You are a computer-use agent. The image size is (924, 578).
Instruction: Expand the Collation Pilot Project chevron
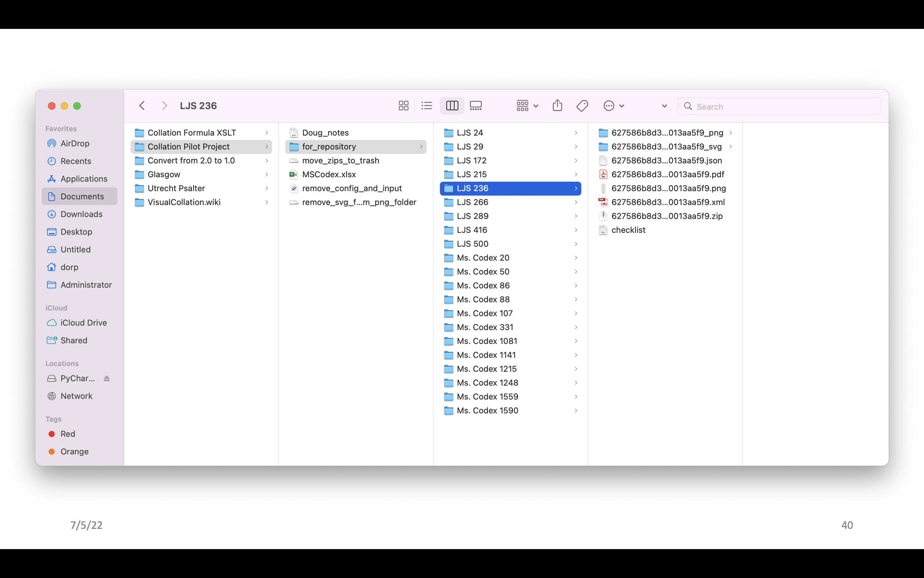tap(267, 147)
